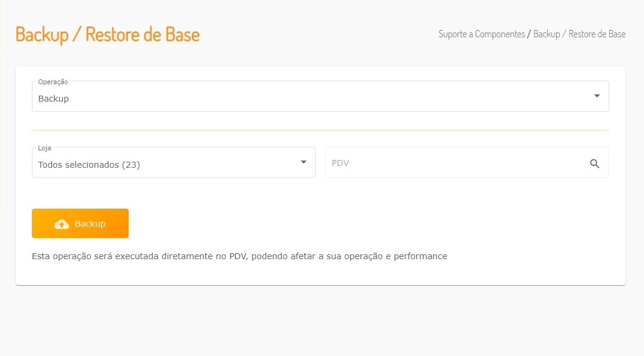Click the slash separator in the breadcrumb
This screenshot has height=356, width=644.
click(x=529, y=34)
